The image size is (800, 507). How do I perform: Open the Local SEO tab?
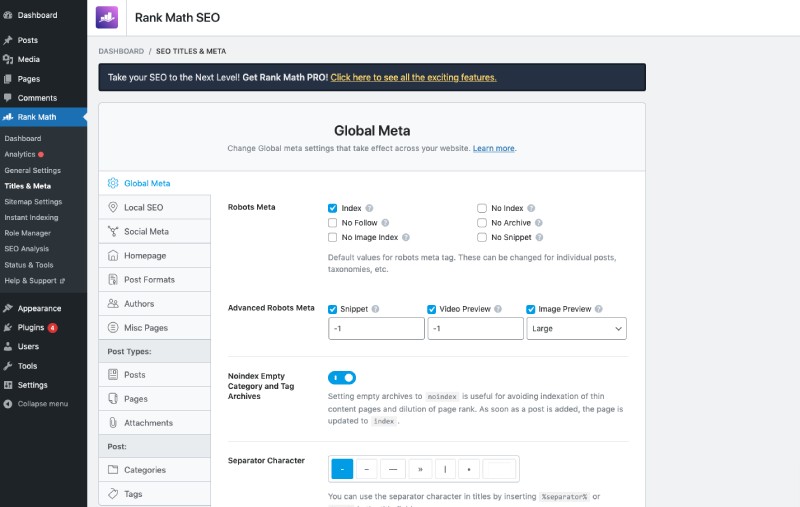155,207
